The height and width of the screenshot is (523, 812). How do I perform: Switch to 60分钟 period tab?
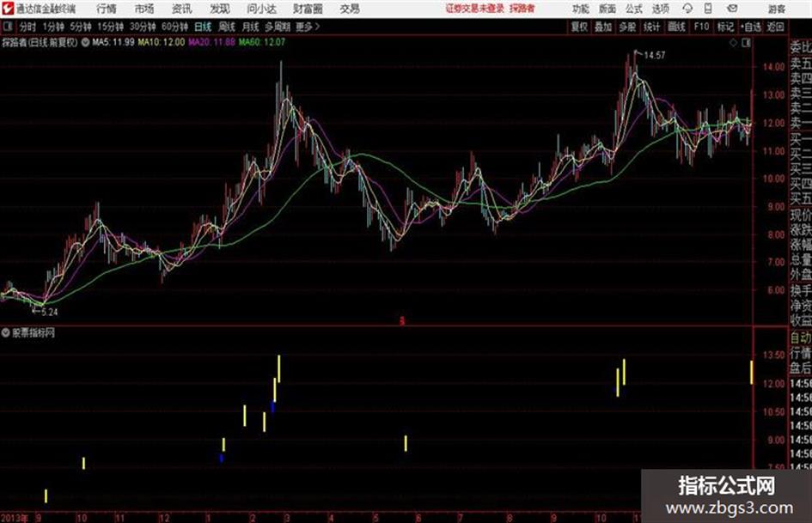175,27
